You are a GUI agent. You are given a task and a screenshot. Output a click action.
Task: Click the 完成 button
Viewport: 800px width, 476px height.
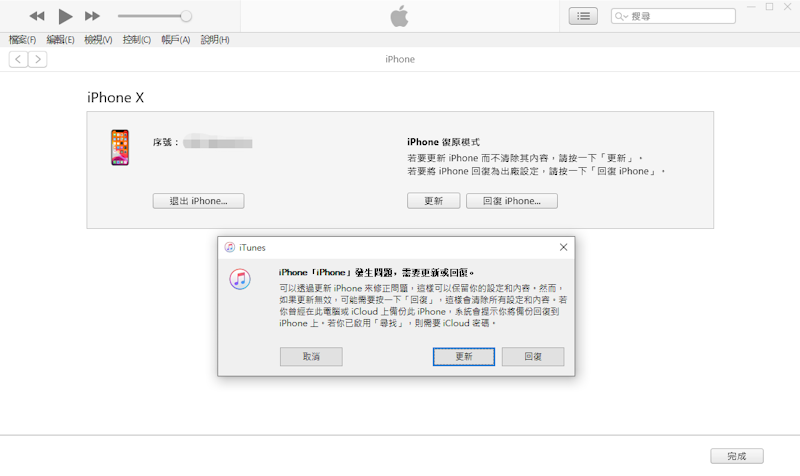point(737,456)
